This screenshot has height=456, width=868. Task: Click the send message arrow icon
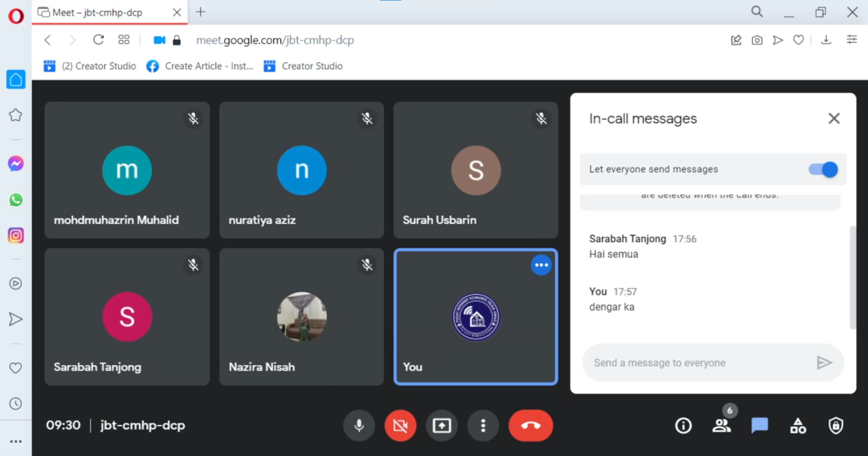click(824, 362)
